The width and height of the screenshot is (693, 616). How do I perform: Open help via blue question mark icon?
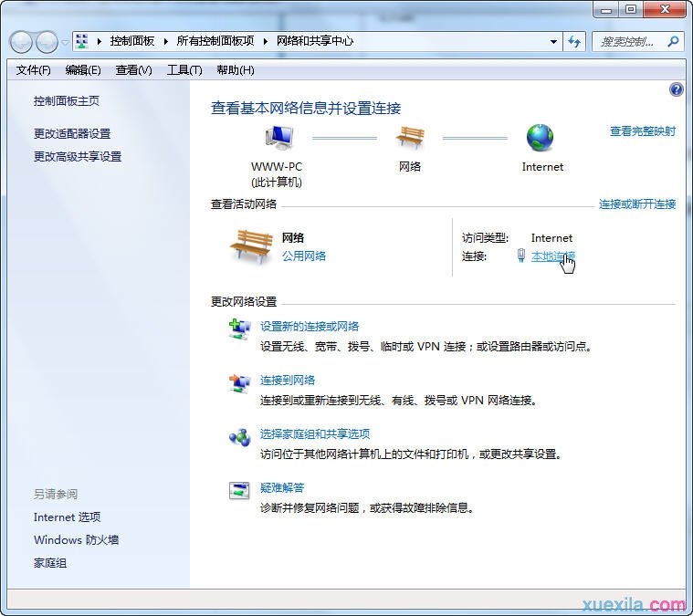click(x=677, y=89)
